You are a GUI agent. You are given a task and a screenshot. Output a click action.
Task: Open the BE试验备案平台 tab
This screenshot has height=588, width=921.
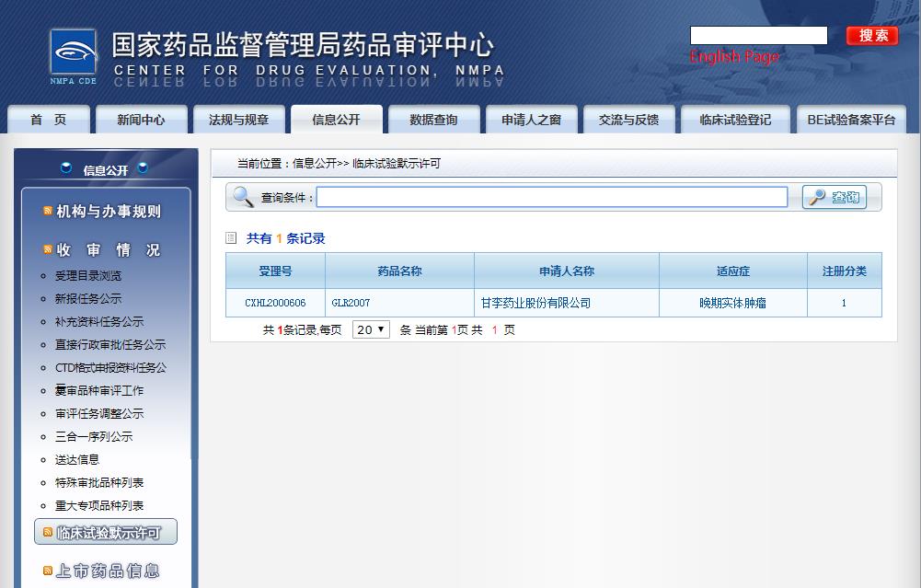[x=850, y=120]
